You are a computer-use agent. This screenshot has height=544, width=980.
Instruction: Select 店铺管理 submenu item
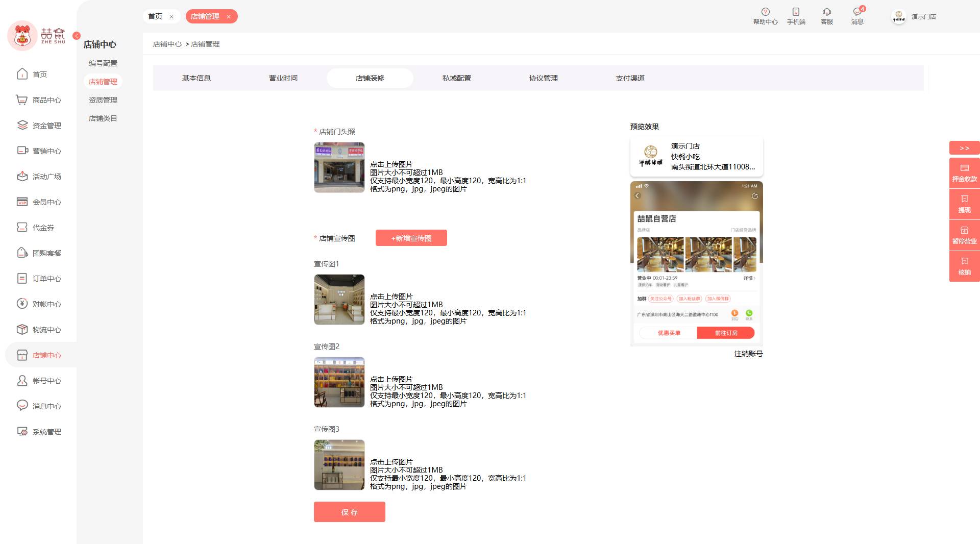(x=103, y=82)
